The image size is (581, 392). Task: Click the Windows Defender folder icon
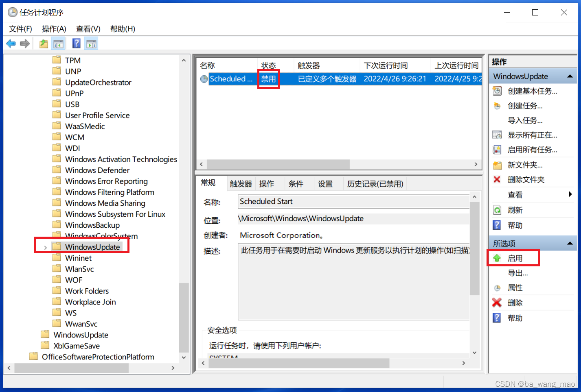[x=57, y=170]
